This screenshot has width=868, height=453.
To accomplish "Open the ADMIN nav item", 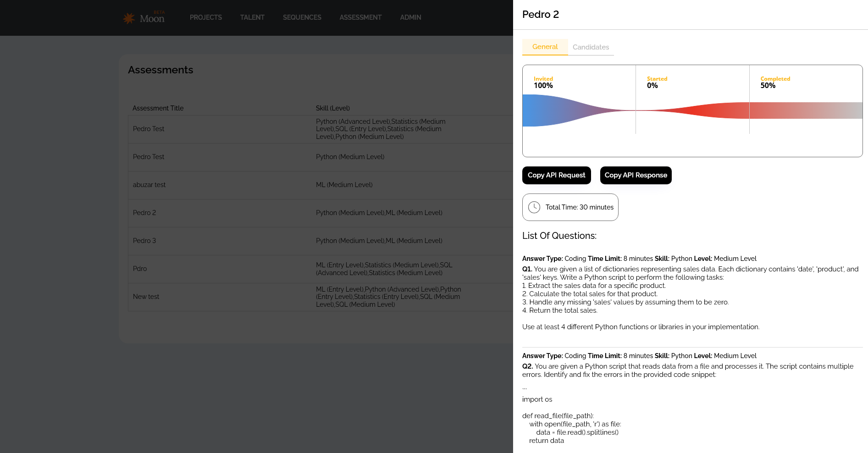I will tap(410, 17).
